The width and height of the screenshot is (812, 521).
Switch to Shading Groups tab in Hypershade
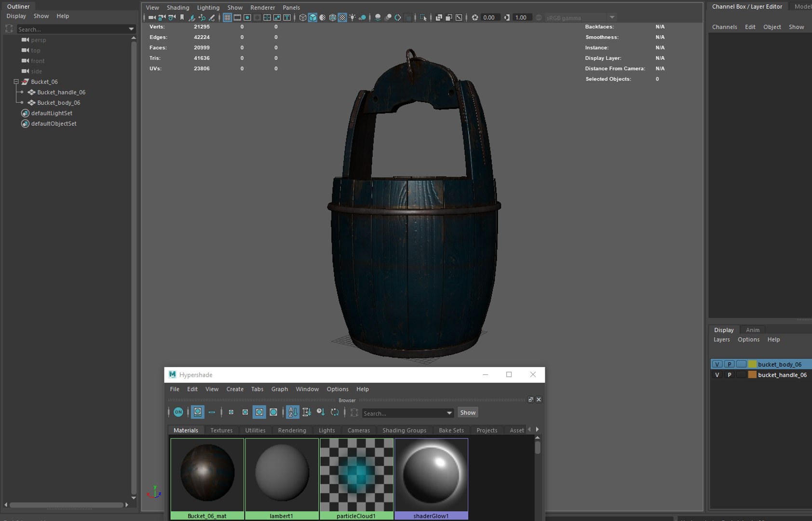pos(405,430)
